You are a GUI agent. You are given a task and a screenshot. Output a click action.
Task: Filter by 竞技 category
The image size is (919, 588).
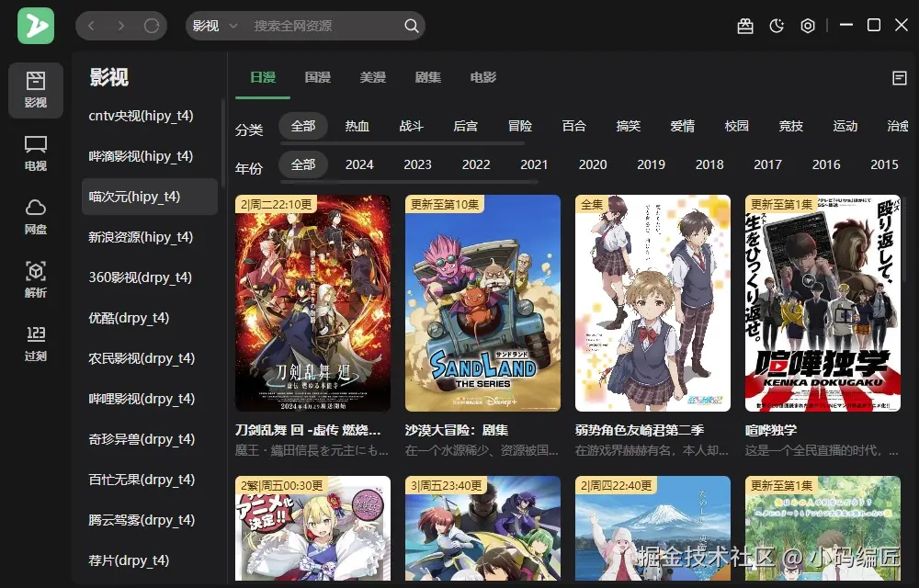pos(790,126)
